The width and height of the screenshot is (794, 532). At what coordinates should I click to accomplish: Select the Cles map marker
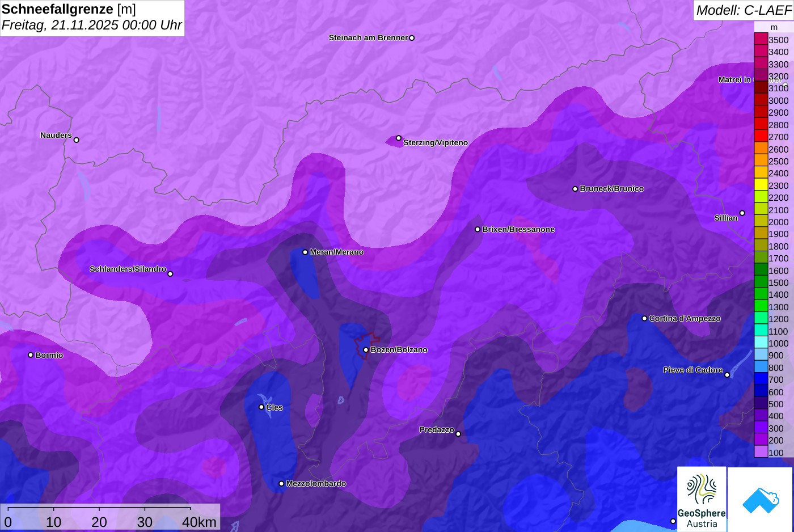point(261,407)
